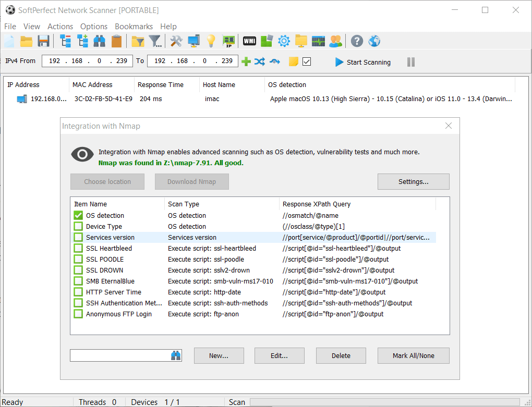The image size is (532, 407).
Task: Click the Edit... button
Action: coord(279,355)
